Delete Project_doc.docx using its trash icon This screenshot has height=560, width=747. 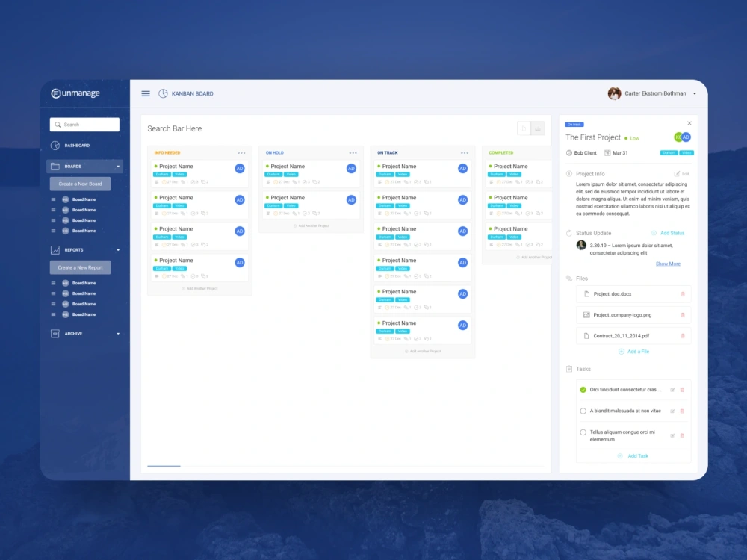pyautogui.click(x=682, y=293)
